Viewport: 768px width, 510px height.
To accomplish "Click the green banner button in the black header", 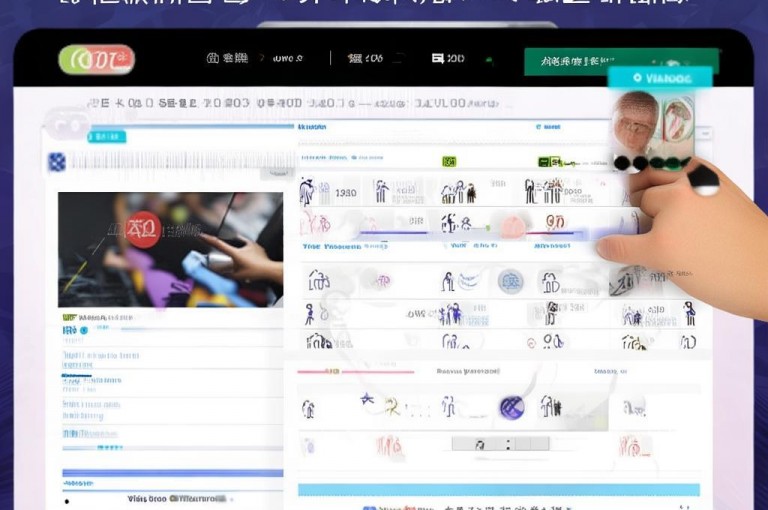I will (621, 62).
